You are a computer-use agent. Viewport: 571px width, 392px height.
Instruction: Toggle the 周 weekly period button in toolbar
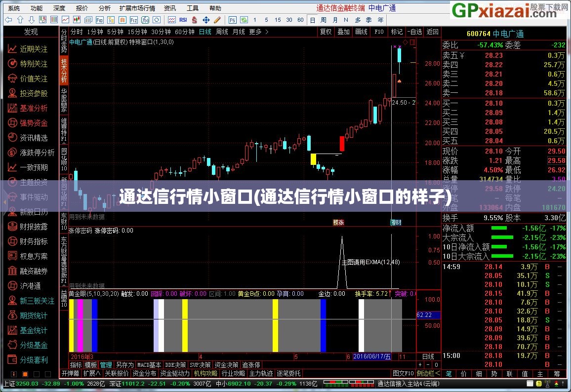[324, 20]
